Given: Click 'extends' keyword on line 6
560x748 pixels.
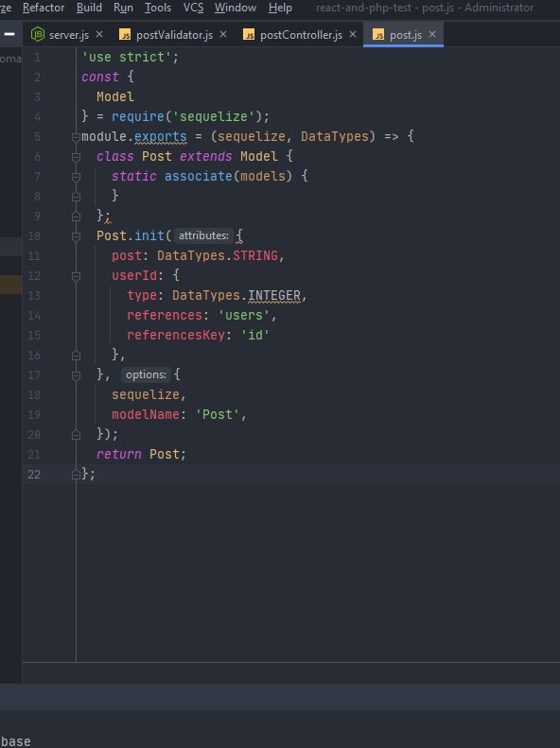Looking at the screenshot, I should 205,156.
